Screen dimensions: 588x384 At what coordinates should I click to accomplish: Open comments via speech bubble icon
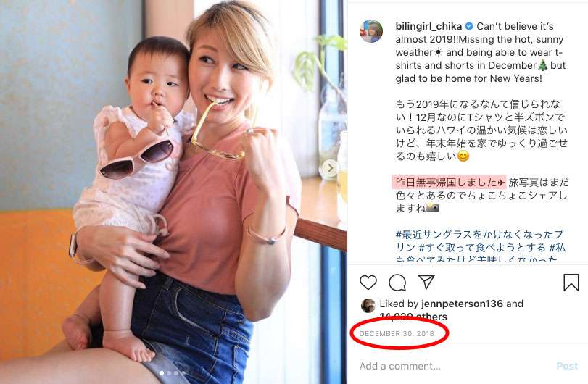[397, 283]
